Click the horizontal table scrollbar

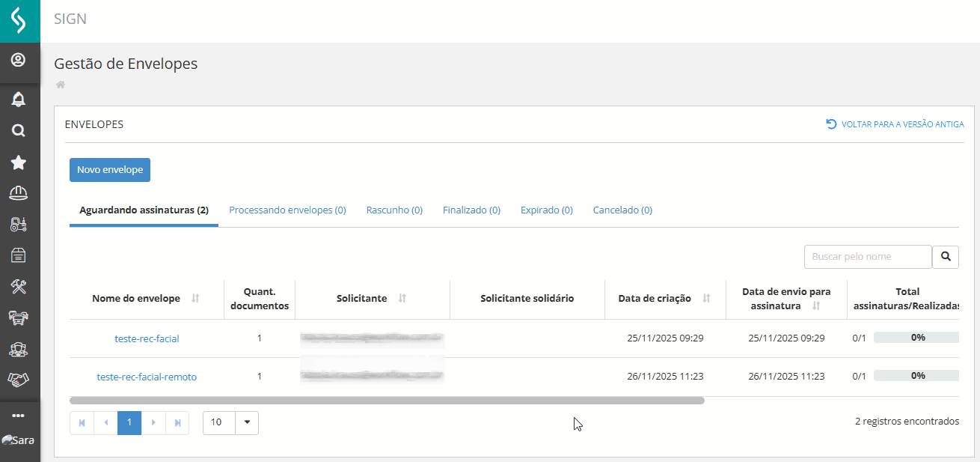click(x=387, y=401)
